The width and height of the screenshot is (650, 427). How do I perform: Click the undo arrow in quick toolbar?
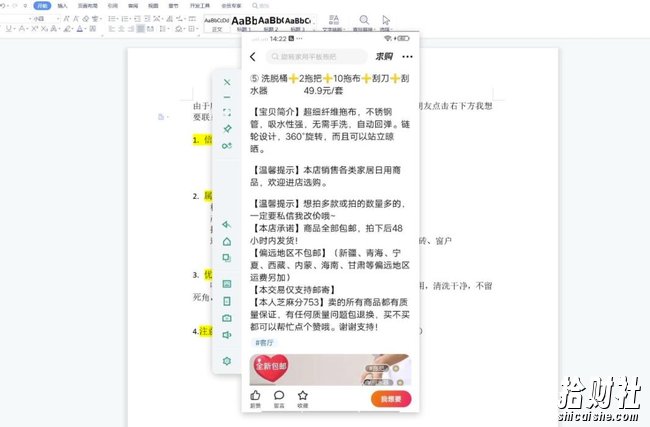(x=2, y=6)
